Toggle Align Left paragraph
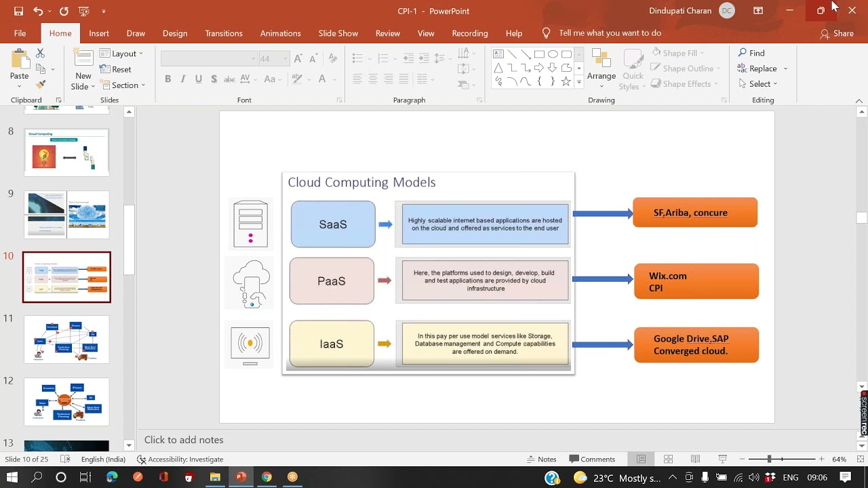Screen dimensions: 868x488 (357, 79)
